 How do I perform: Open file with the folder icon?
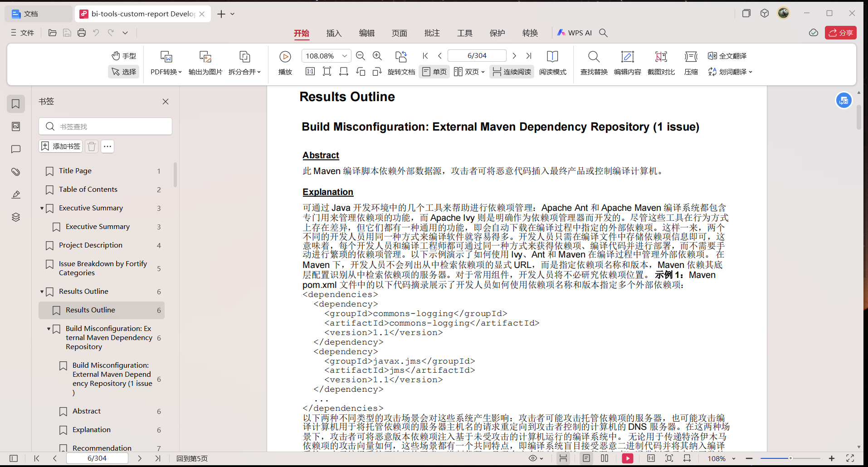pyautogui.click(x=53, y=33)
